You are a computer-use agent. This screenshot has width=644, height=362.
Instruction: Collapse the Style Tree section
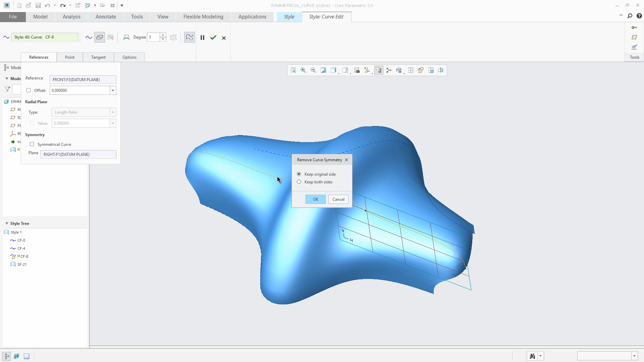pyautogui.click(x=7, y=224)
